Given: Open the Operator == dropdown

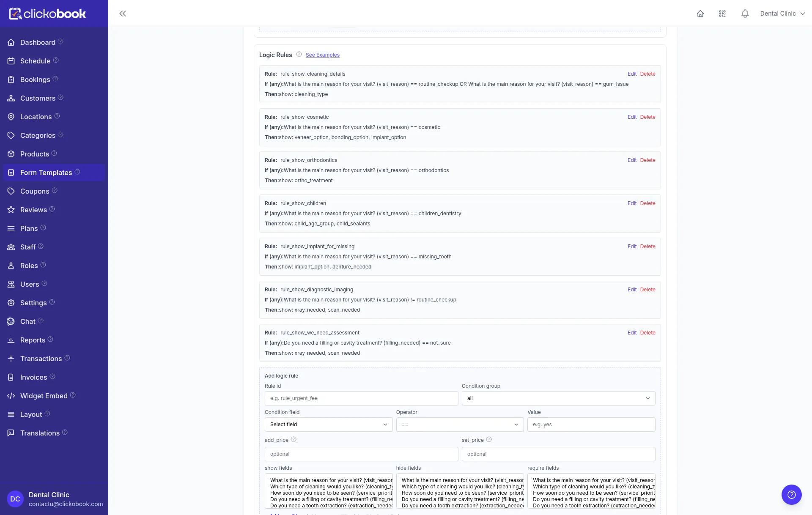Looking at the screenshot, I should pos(460,425).
